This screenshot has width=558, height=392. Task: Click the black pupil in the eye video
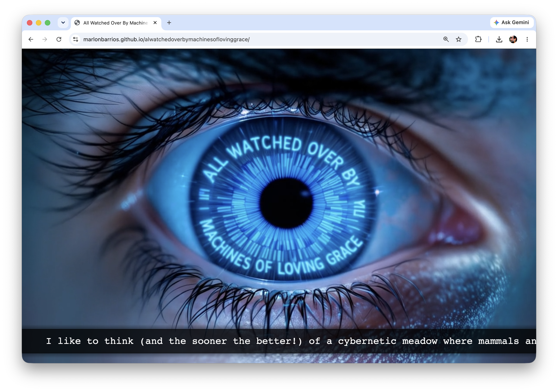[x=286, y=203]
